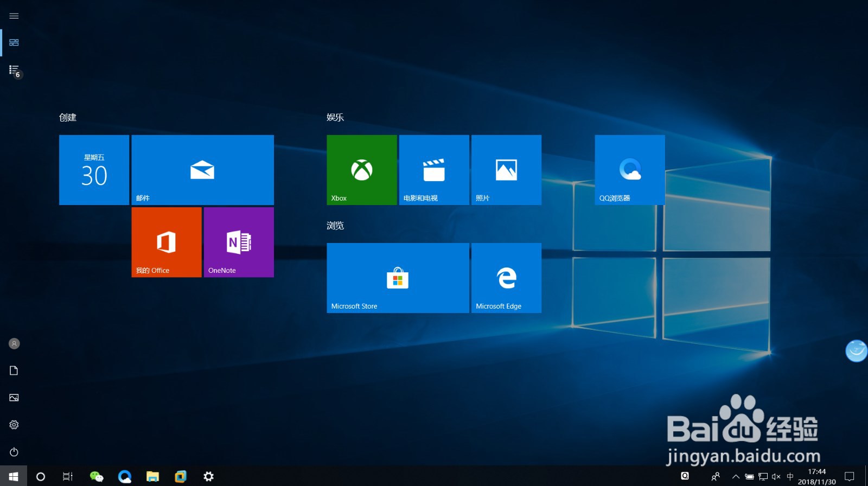The height and width of the screenshot is (486, 868).
Task: Open the 照片 photos tile
Action: [x=506, y=170]
